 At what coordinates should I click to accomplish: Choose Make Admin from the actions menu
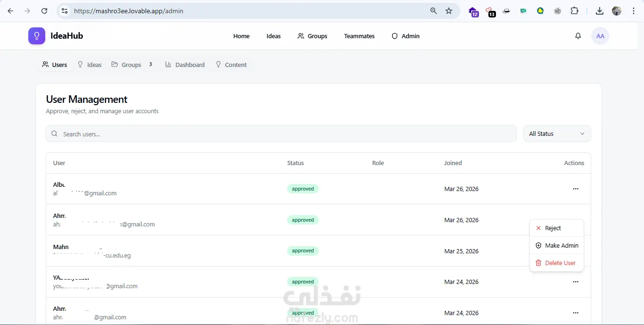(x=557, y=245)
